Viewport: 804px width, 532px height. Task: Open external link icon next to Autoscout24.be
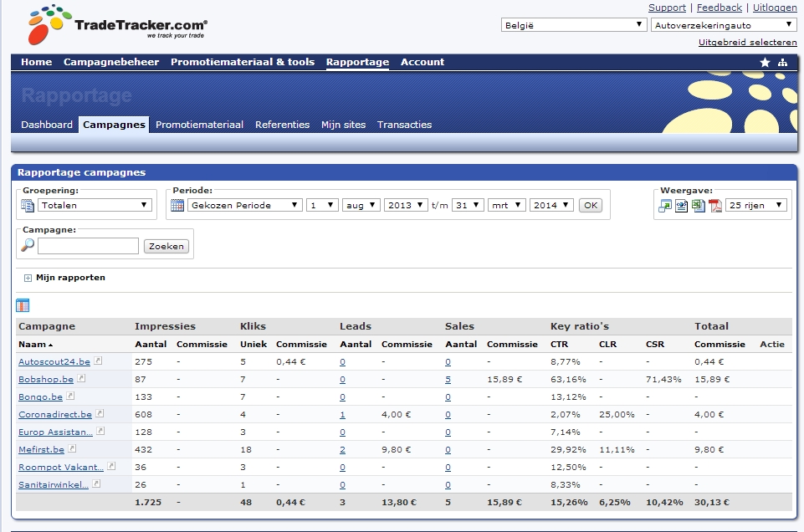[x=98, y=361]
